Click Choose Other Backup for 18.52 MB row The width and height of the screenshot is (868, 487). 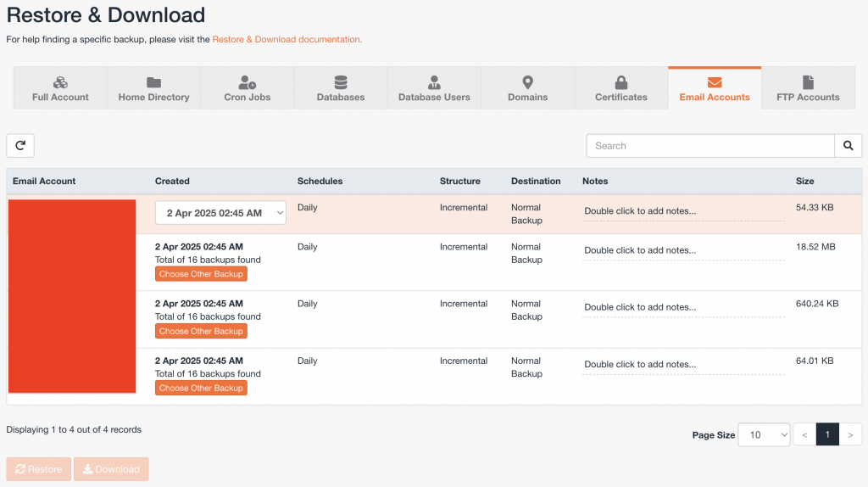(201, 274)
